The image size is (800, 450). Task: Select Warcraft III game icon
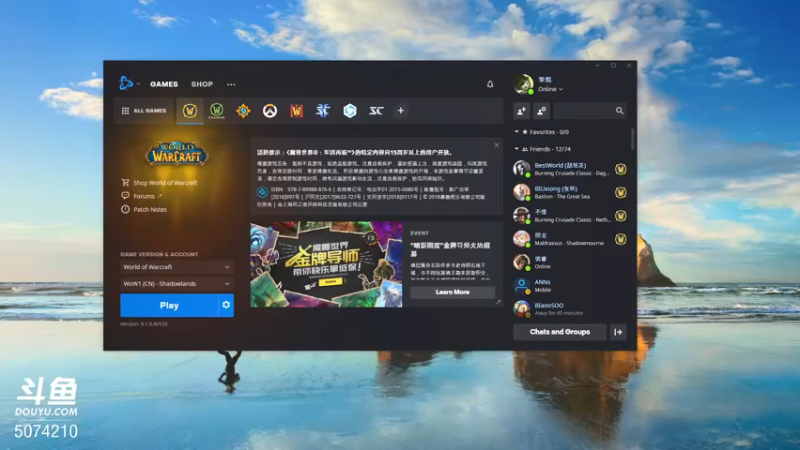[x=296, y=111]
